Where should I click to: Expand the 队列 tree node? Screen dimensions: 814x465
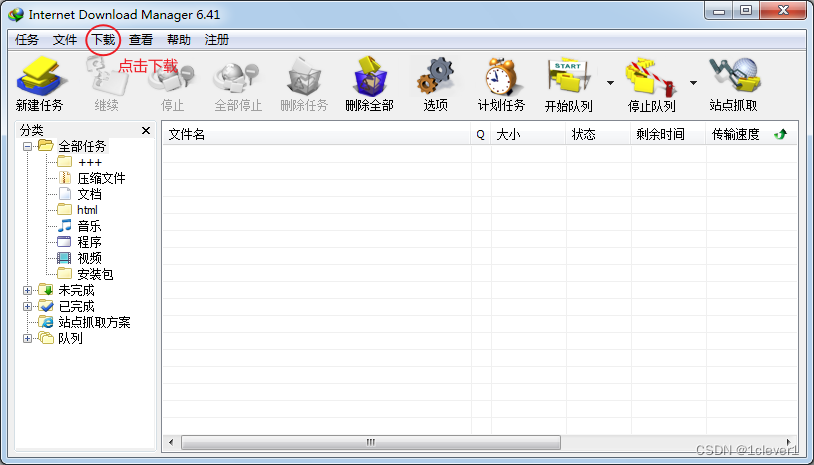pyautogui.click(x=28, y=338)
